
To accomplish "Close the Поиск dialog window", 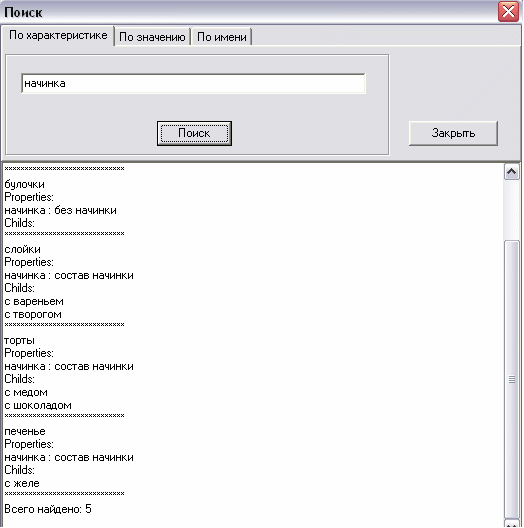I will tap(508, 12).
